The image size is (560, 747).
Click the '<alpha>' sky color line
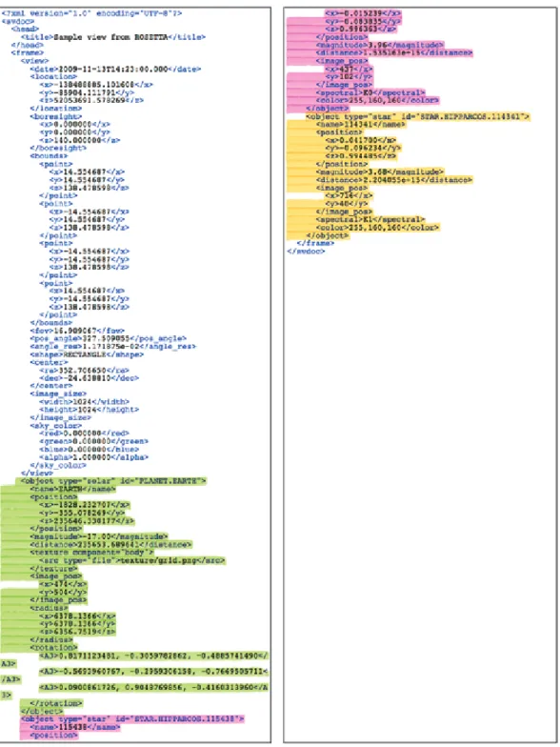tap(93, 457)
